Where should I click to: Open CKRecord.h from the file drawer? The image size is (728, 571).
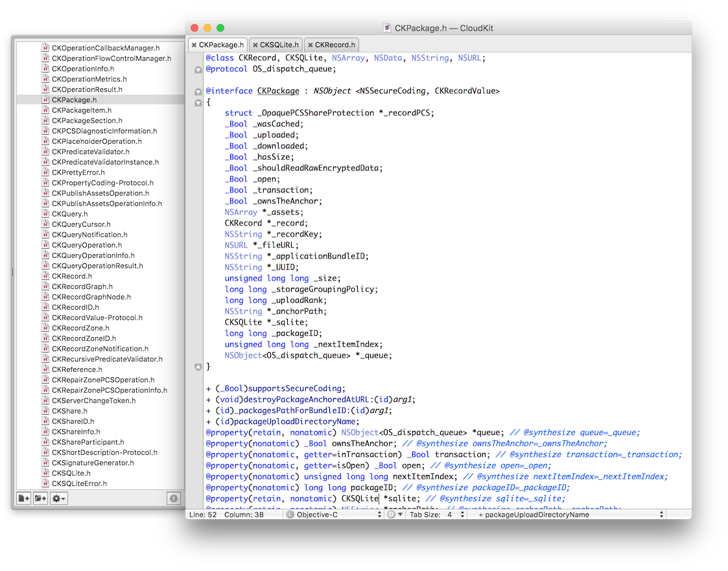72,275
